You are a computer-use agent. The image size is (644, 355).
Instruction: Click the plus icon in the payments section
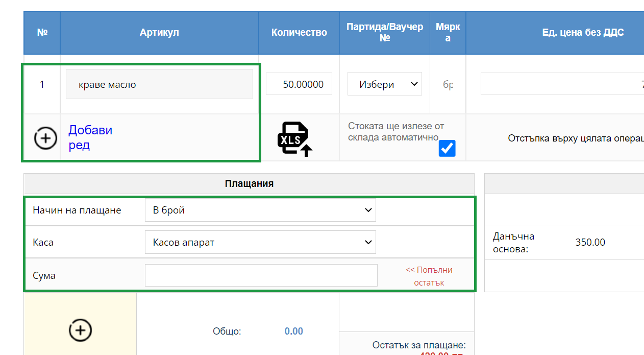[80, 330]
